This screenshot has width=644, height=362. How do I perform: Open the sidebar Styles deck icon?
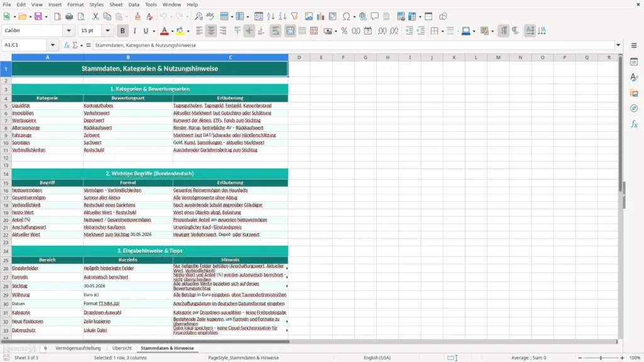634,77
